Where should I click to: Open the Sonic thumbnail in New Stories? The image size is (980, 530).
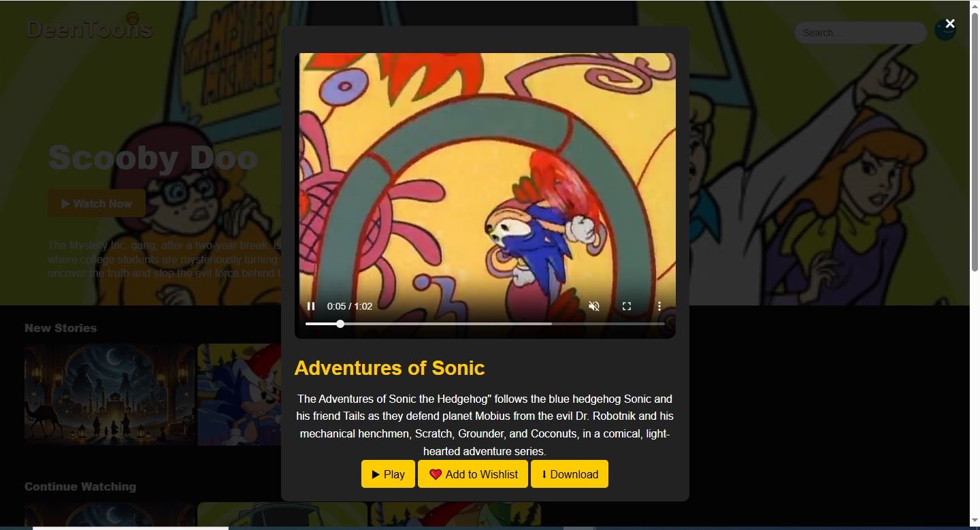(239, 395)
